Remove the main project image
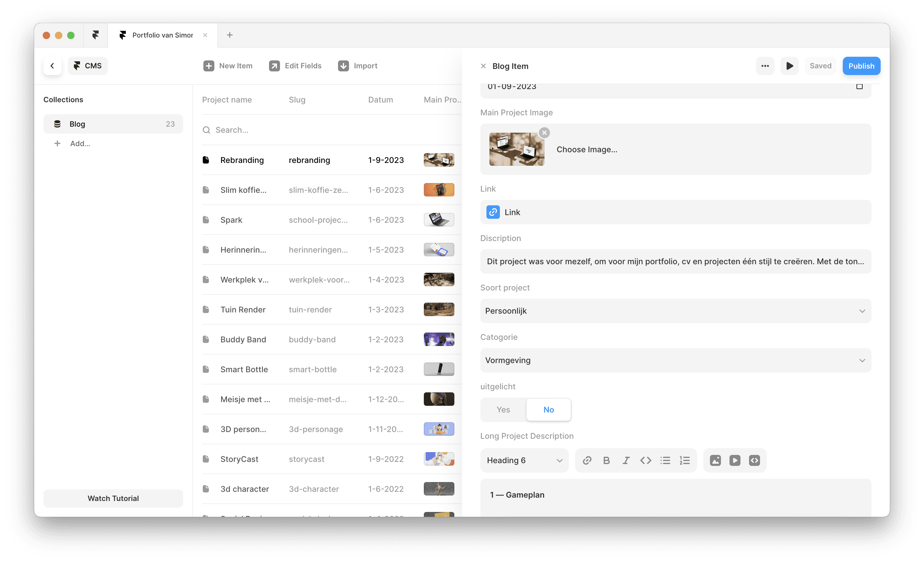This screenshot has height=562, width=924. [x=544, y=133]
